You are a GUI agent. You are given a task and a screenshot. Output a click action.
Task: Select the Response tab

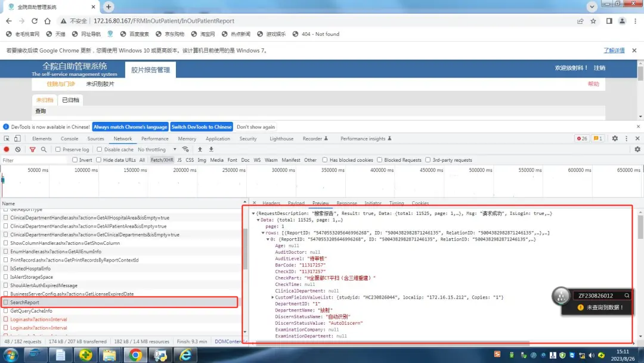[346, 203]
